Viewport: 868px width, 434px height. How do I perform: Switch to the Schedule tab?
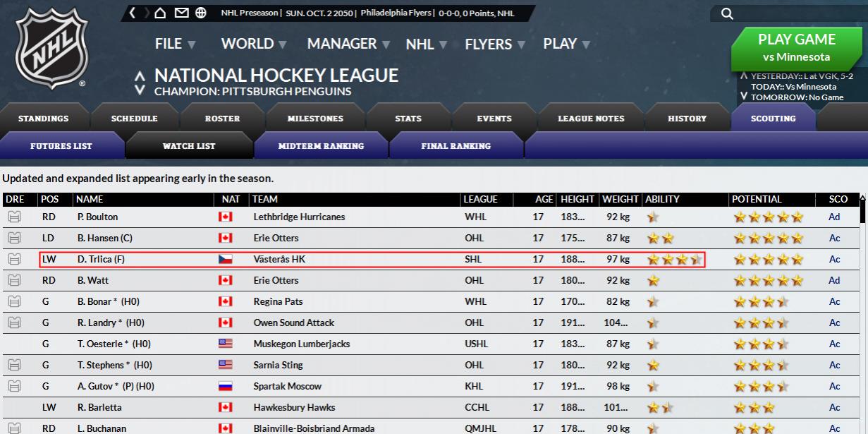click(134, 118)
